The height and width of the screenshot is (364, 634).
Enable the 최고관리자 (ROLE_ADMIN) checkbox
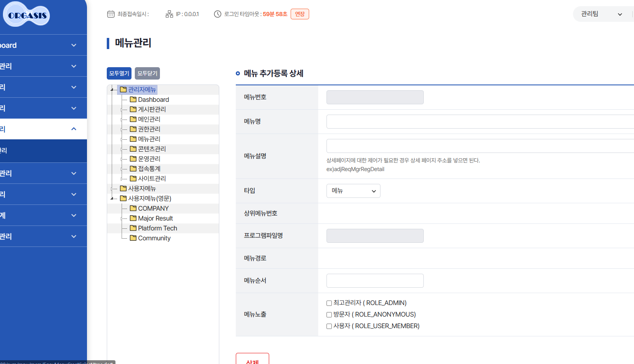point(329,303)
